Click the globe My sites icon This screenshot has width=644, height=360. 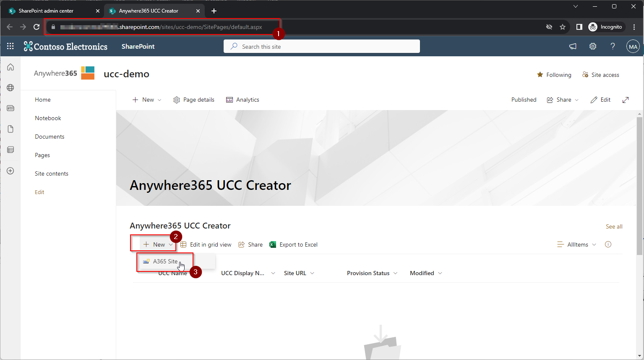[10, 88]
